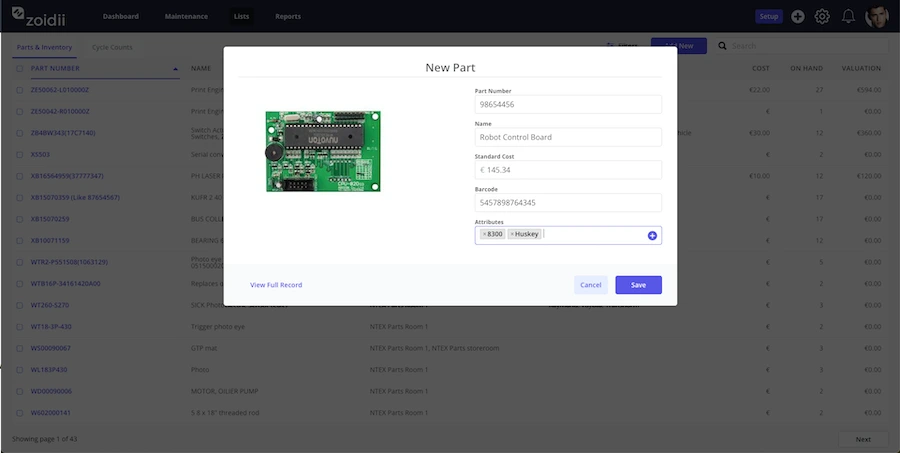Viewport: 900px width, 453px height.
Task: Click the search magnifier icon
Action: (723, 46)
